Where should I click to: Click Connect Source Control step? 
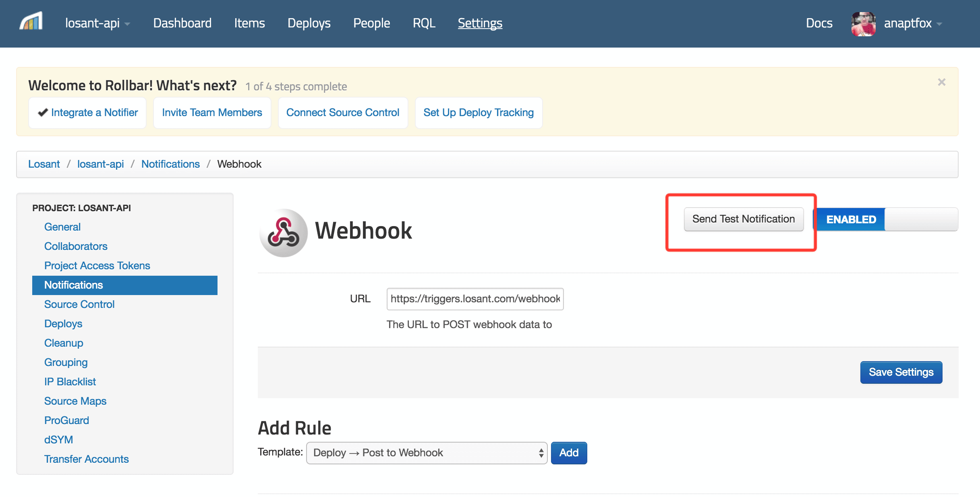pyautogui.click(x=342, y=112)
